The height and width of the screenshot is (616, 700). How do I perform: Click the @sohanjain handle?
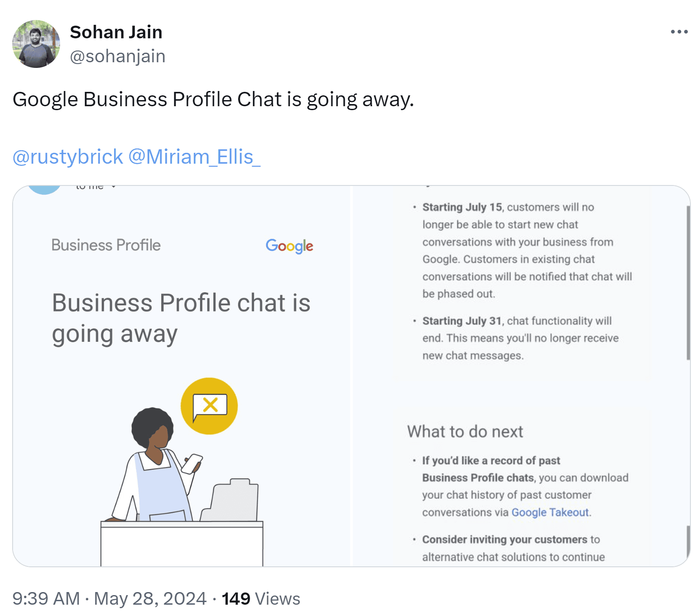coord(118,56)
